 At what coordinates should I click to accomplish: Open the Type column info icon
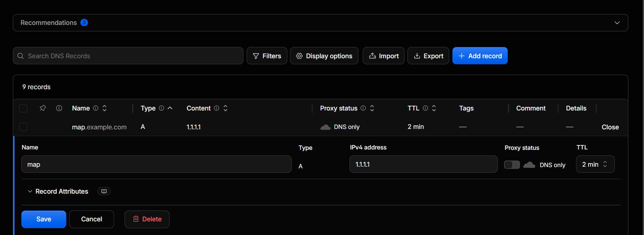[x=162, y=108]
